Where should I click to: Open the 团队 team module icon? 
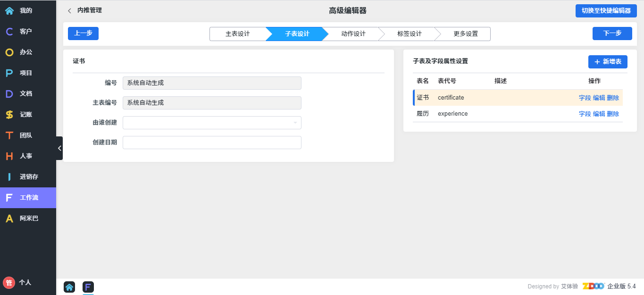coord(9,135)
